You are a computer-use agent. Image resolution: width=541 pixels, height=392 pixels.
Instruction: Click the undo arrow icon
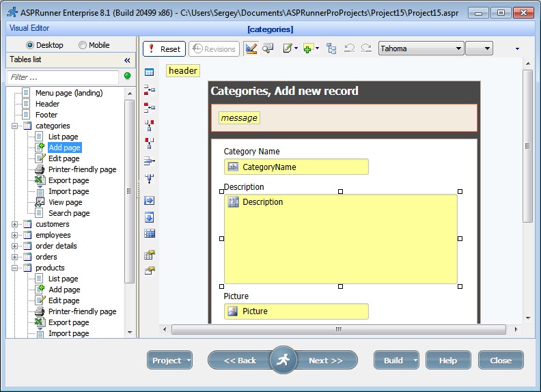tap(350, 48)
